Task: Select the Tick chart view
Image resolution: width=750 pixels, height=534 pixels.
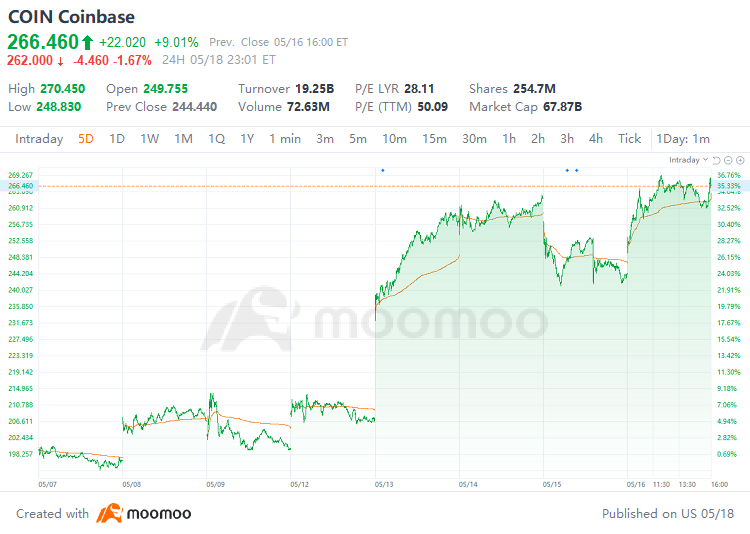Action: pos(629,139)
